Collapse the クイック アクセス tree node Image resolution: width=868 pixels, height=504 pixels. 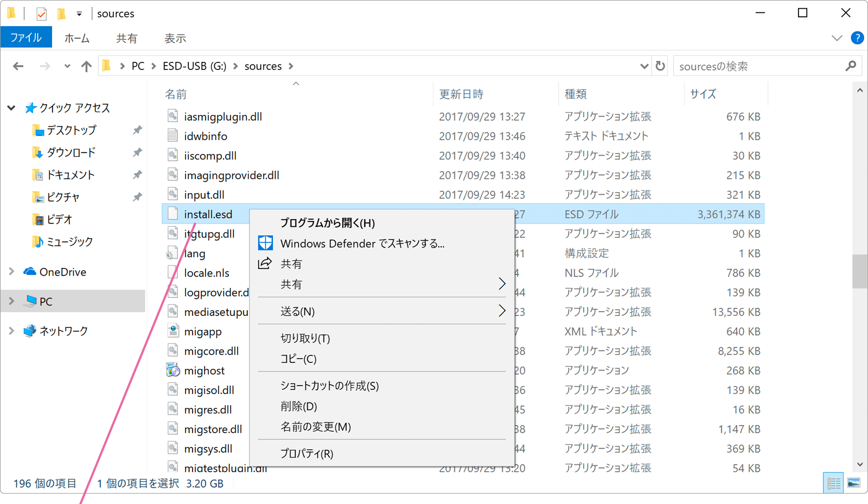pos(11,108)
